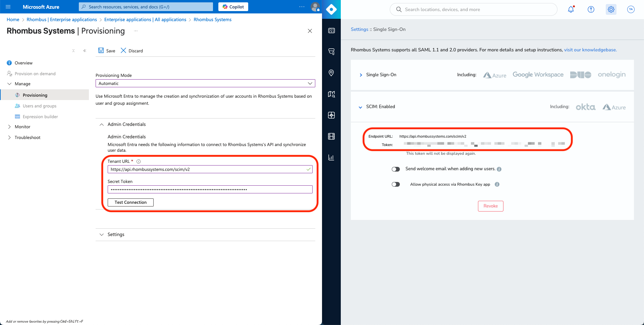Select Provision on demand
The image size is (644, 325).
pyautogui.click(x=35, y=74)
